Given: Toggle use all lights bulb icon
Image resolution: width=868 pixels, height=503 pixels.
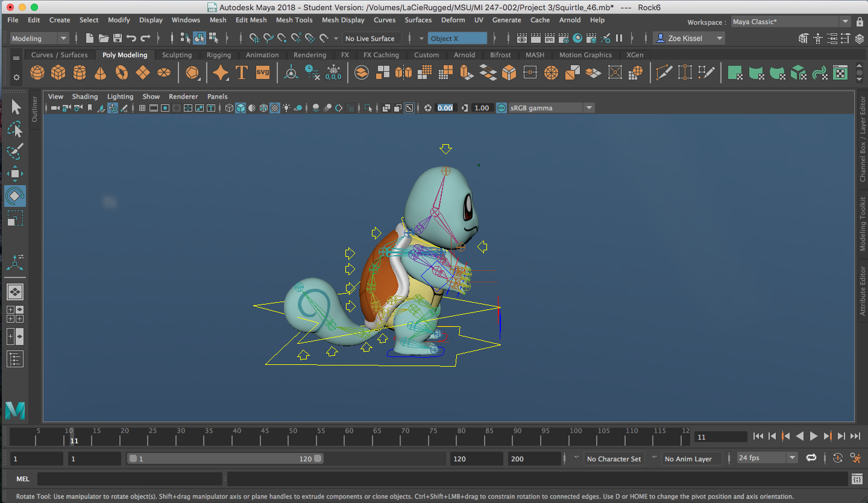Looking at the screenshot, I should pos(286,108).
